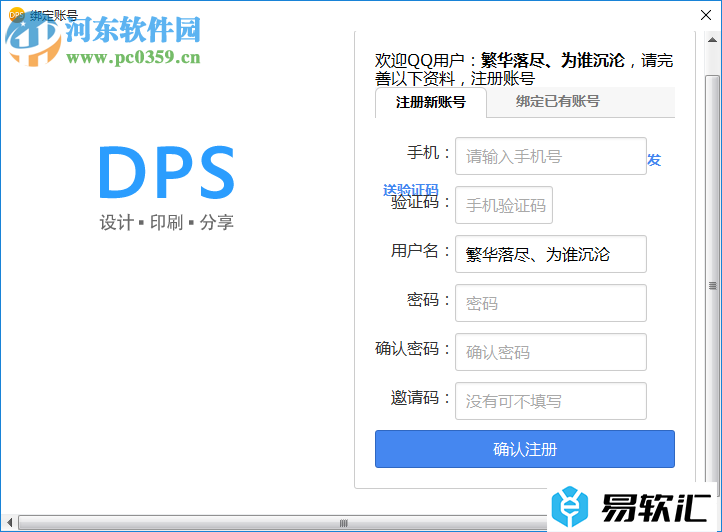Click the 邀请码 没有可不填写 field
Image resolution: width=722 pixels, height=532 pixels.
551,401
